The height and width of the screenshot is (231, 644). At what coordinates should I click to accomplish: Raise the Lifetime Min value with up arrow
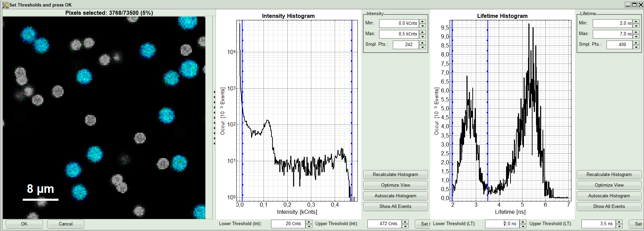click(x=636, y=21)
